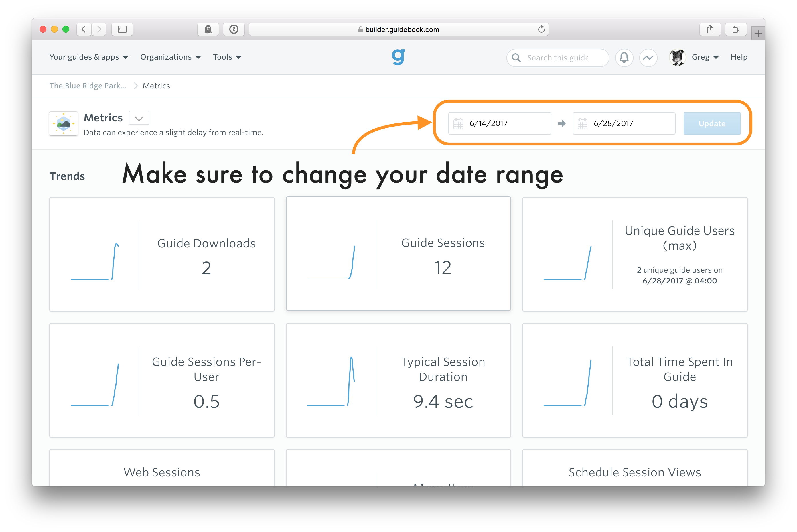This screenshot has height=532, width=797.
Task: Open the start date calendar icon
Action: (458, 123)
